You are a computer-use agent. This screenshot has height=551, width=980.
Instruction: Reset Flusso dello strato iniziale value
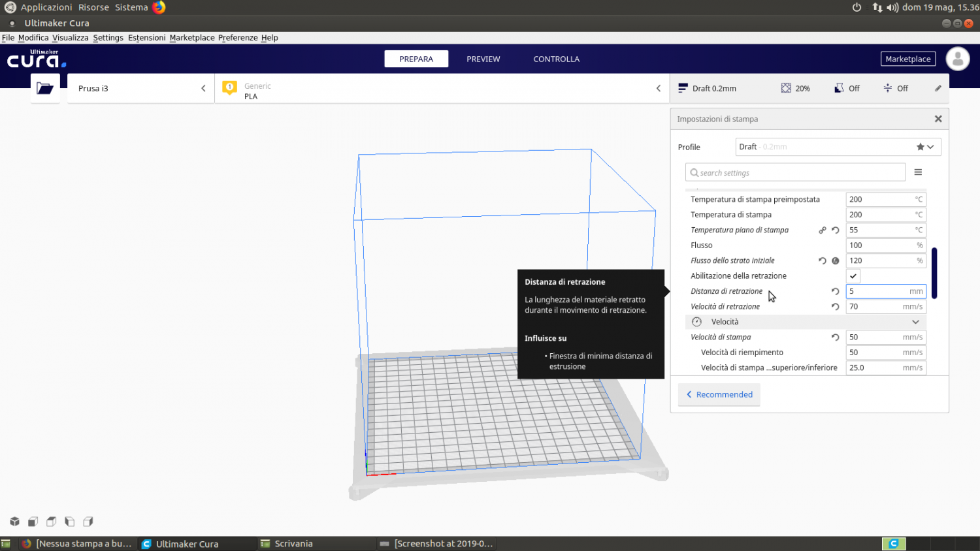click(x=823, y=260)
